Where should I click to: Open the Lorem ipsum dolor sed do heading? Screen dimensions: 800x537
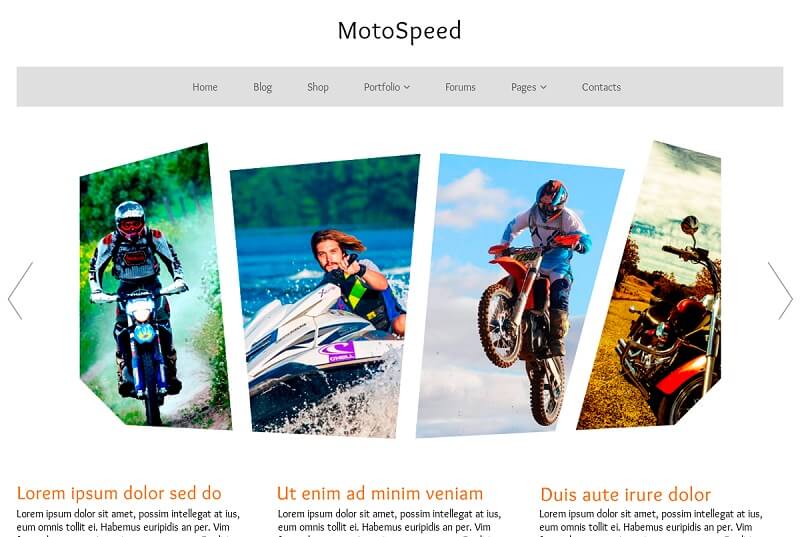coord(119,493)
